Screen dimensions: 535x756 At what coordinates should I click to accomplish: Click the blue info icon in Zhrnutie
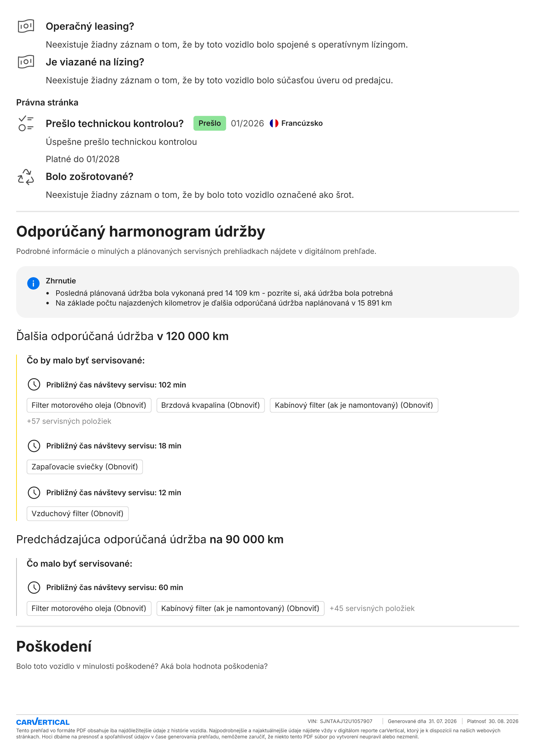pyautogui.click(x=33, y=283)
